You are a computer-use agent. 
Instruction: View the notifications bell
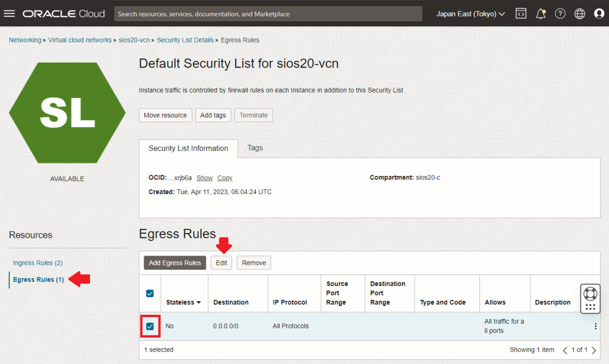click(540, 13)
